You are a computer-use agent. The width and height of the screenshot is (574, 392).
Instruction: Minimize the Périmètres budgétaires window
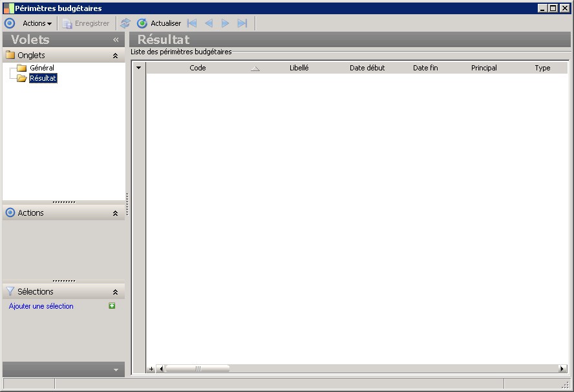(543, 8)
